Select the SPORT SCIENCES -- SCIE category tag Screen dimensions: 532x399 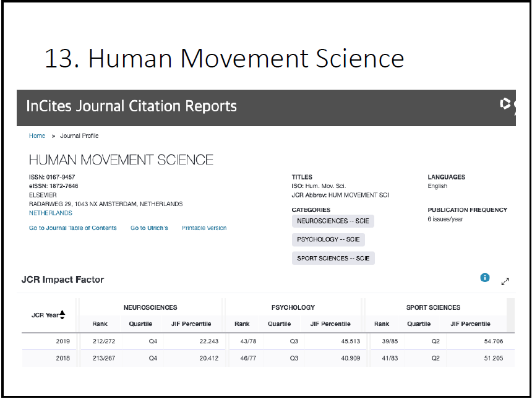(333, 258)
